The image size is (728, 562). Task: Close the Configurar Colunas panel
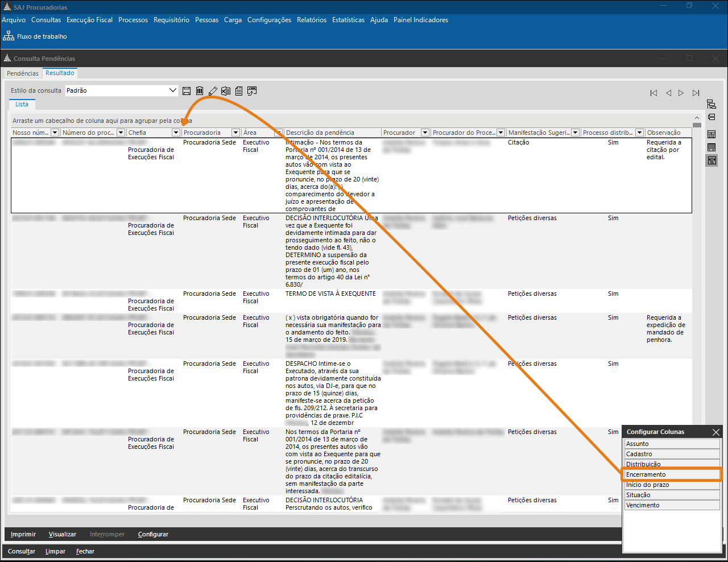click(715, 432)
